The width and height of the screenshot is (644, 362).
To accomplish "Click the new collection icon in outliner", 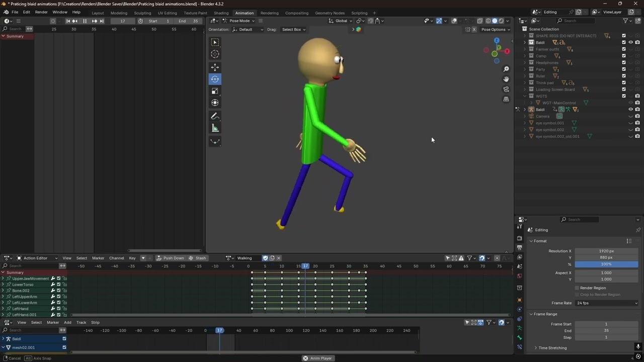I will coord(638,21).
